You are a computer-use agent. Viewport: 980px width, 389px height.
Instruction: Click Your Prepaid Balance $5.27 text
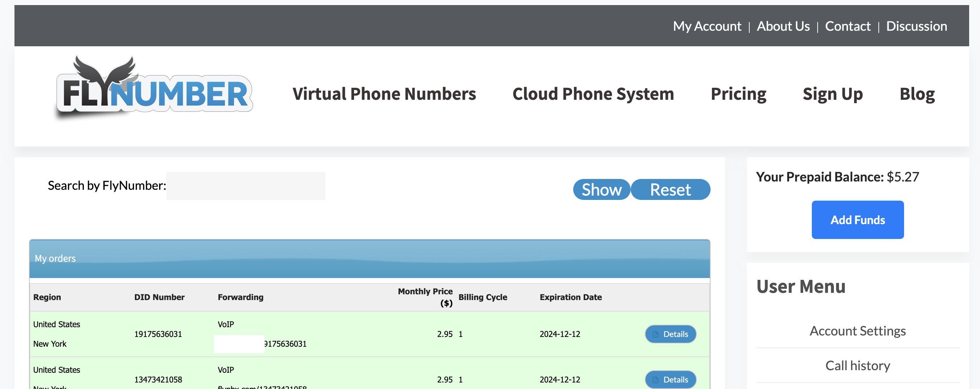pos(837,177)
